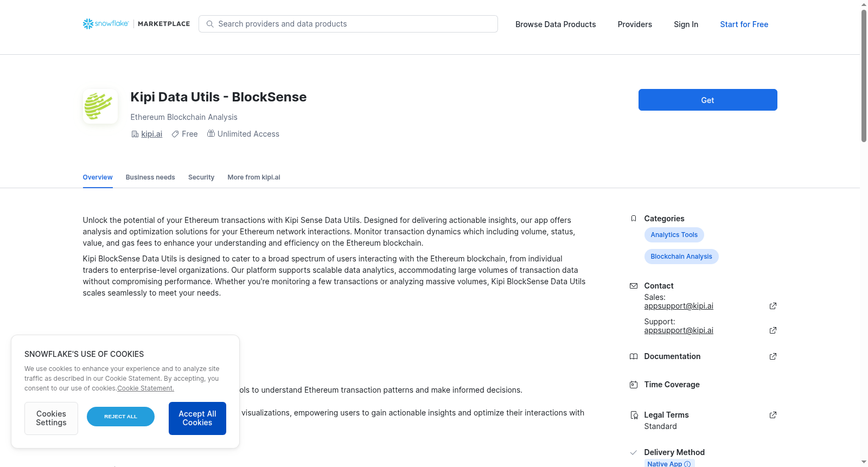Viewport: 868px width, 467px height.
Task: Open the Legal Terms link
Action: 666,415
